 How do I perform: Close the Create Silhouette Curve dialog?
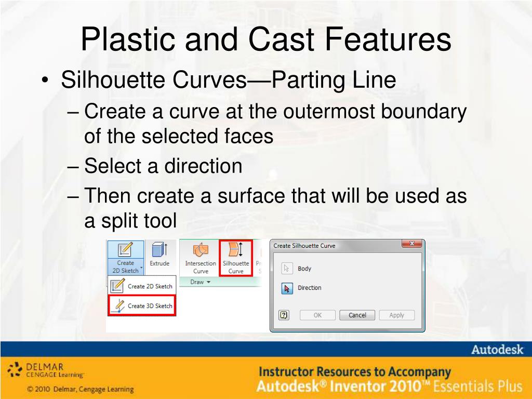click(411, 244)
